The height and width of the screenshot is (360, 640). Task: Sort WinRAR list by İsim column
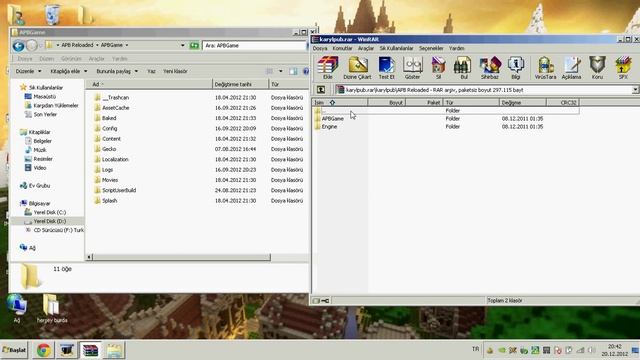[x=340, y=102]
